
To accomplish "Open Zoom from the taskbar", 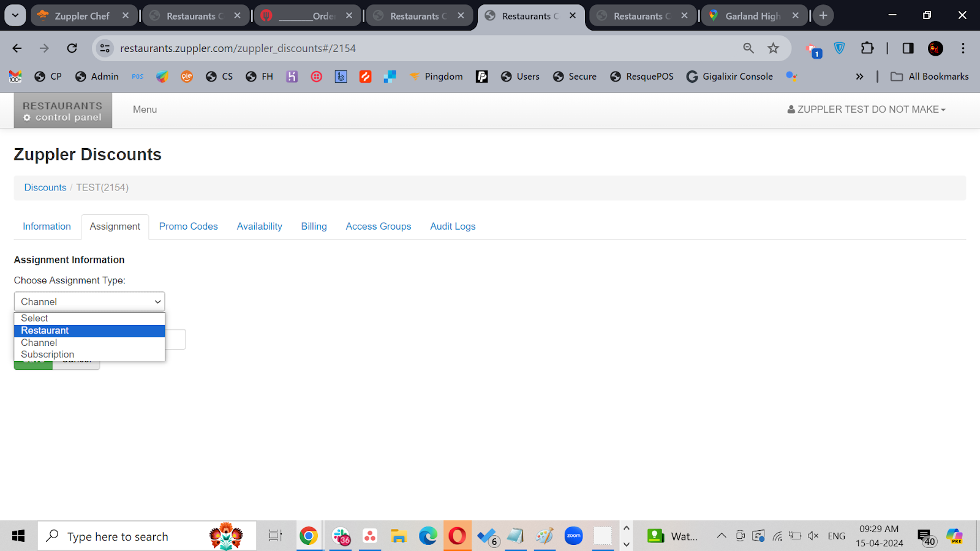I will coord(574,536).
